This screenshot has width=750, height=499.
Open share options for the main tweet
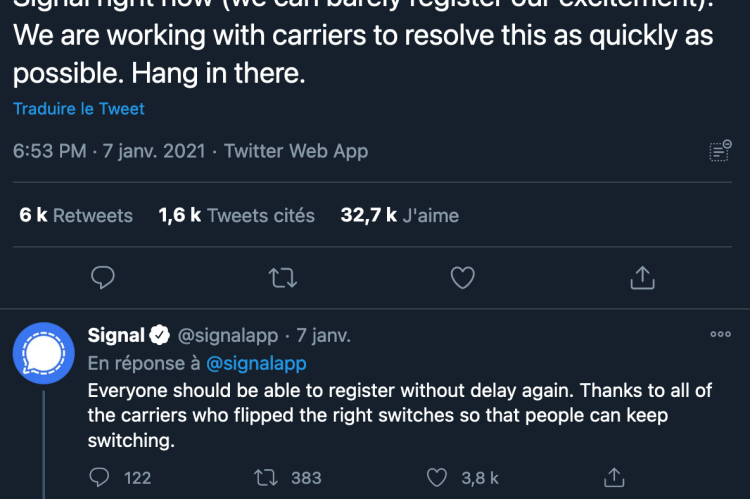[642, 277]
